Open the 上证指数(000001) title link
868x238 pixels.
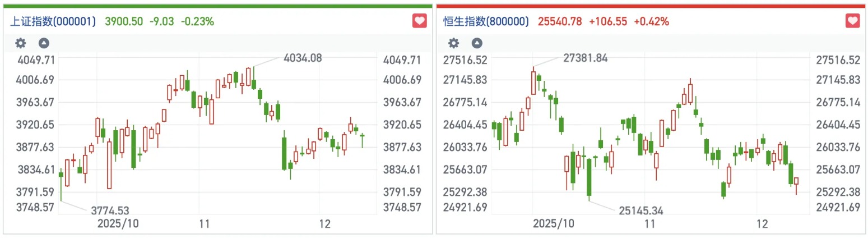[x=53, y=22]
